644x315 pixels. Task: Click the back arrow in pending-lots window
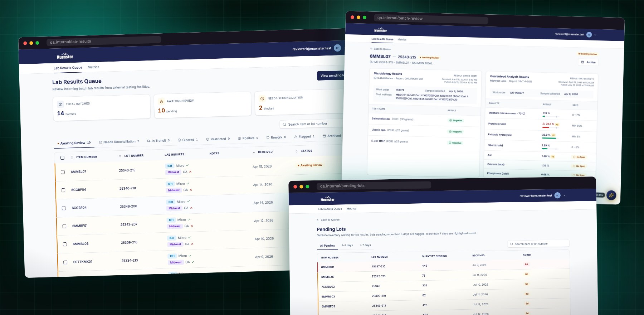pos(318,220)
